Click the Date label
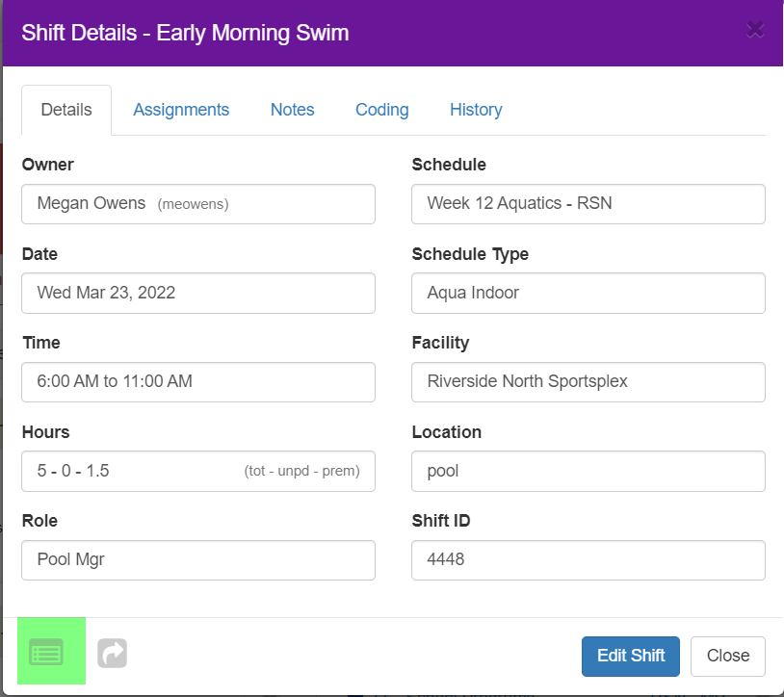Screen dimensions: 784x697 tap(40, 254)
